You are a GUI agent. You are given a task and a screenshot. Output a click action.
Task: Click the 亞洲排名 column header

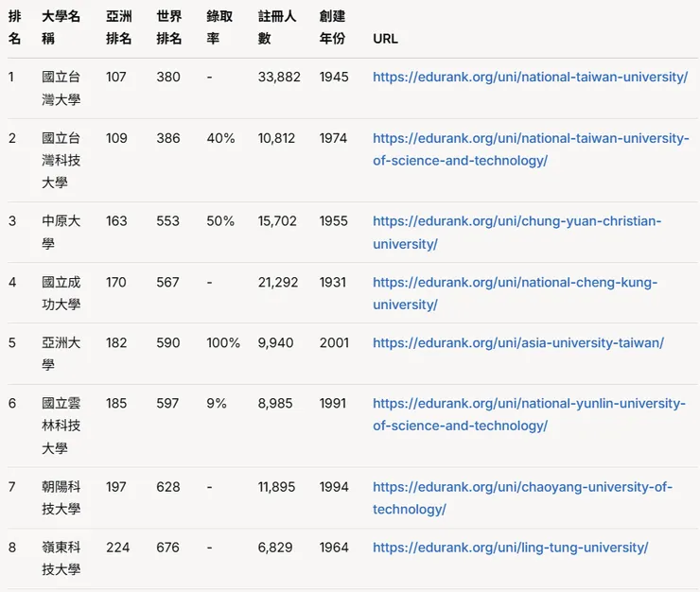[119, 27]
